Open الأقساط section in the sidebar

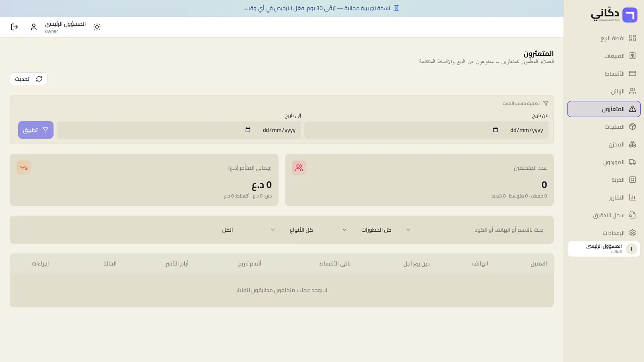(604, 74)
